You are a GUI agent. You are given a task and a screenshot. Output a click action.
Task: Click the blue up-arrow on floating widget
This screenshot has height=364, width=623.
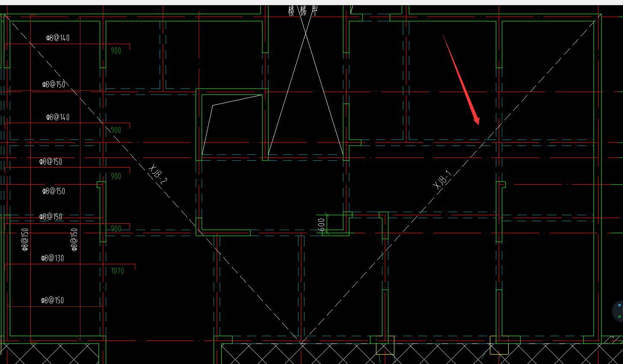pos(620,306)
